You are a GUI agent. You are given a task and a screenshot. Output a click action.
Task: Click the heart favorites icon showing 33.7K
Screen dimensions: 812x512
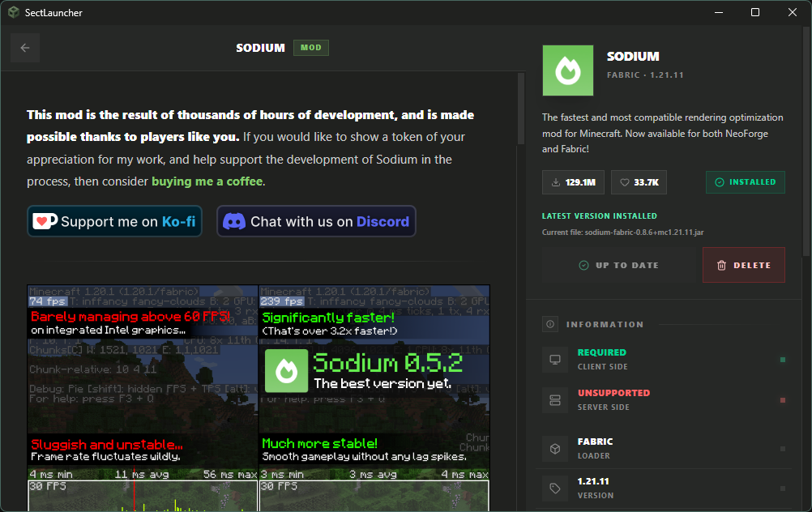point(625,182)
